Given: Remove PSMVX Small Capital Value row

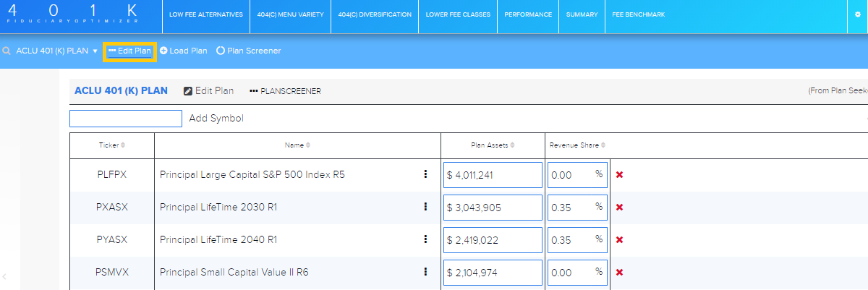Looking at the screenshot, I should [619, 272].
